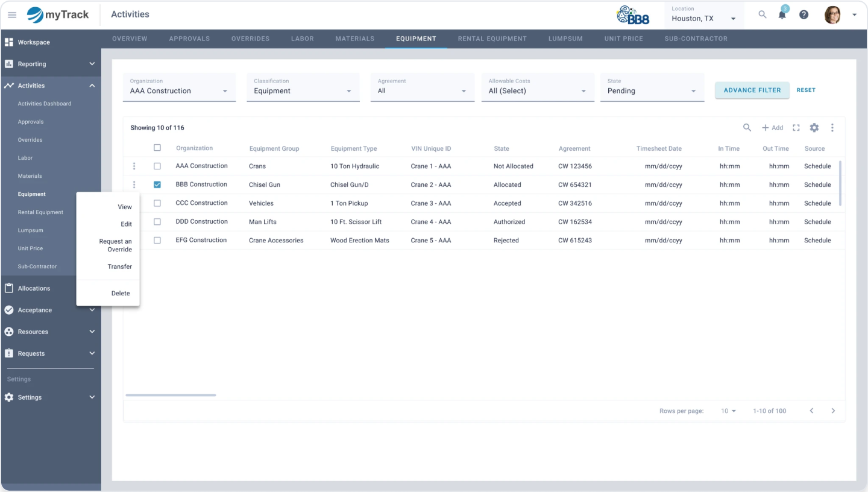This screenshot has width=868, height=492.
Task: Click the help question mark icon
Action: [804, 14]
